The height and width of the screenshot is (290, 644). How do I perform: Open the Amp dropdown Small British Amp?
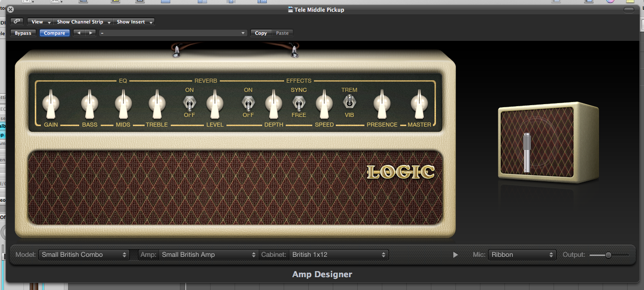point(209,254)
